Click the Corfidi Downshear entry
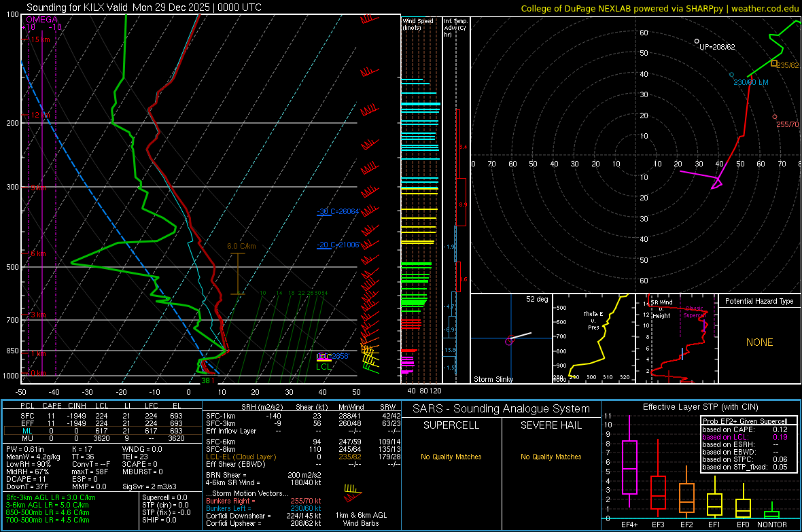The width and height of the screenshot is (802, 532). 264,516
